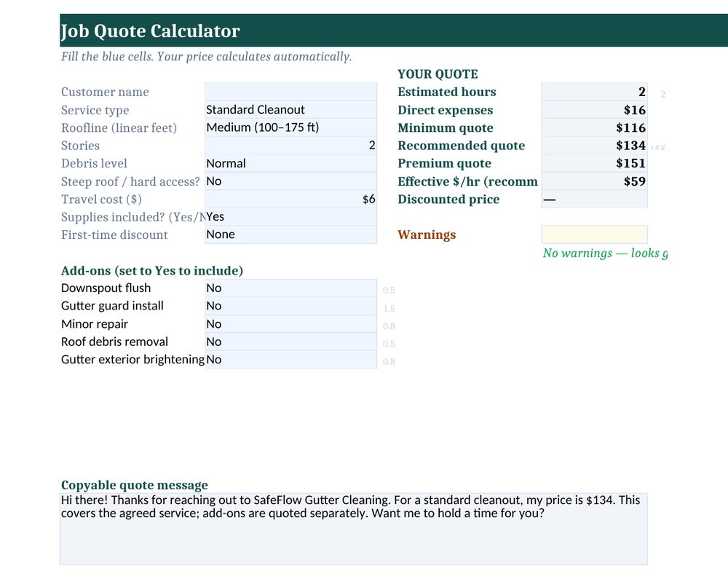The height and width of the screenshot is (579, 728).
Task: Click the 'Debris level' label
Action: (x=94, y=163)
